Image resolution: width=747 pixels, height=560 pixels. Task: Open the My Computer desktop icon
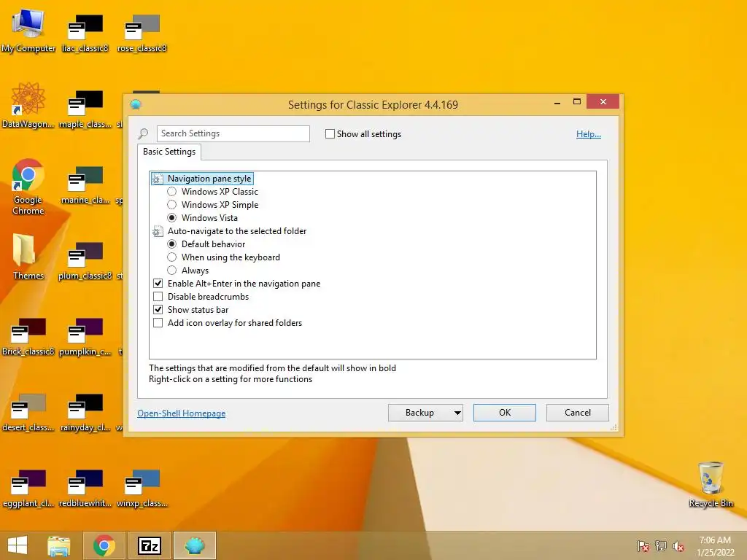pos(28,31)
